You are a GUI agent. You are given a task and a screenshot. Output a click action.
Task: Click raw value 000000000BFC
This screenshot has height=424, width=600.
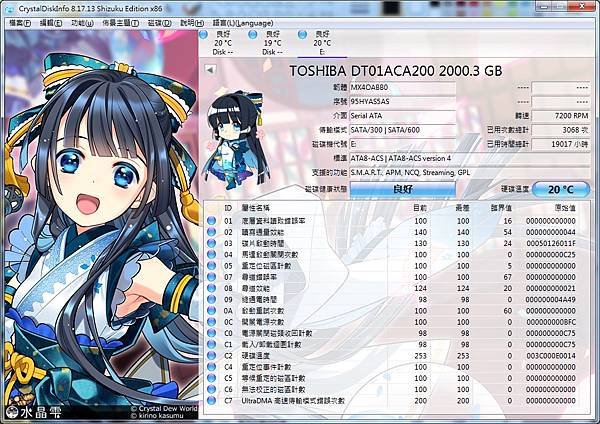pos(551,322)
